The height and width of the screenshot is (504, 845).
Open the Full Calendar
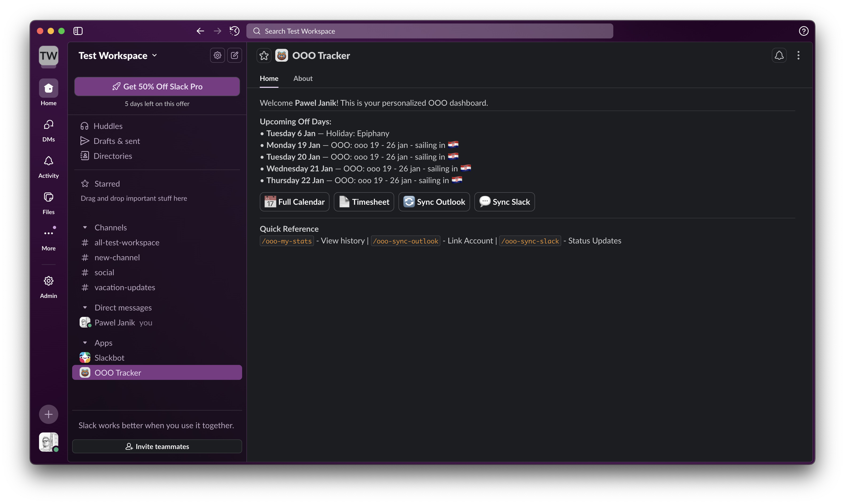click(294, 201)
